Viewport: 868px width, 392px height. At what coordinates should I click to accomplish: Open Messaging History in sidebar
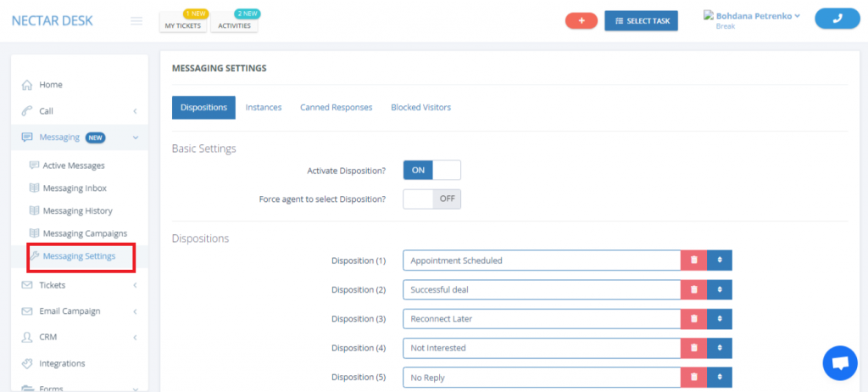pos(77,210)
